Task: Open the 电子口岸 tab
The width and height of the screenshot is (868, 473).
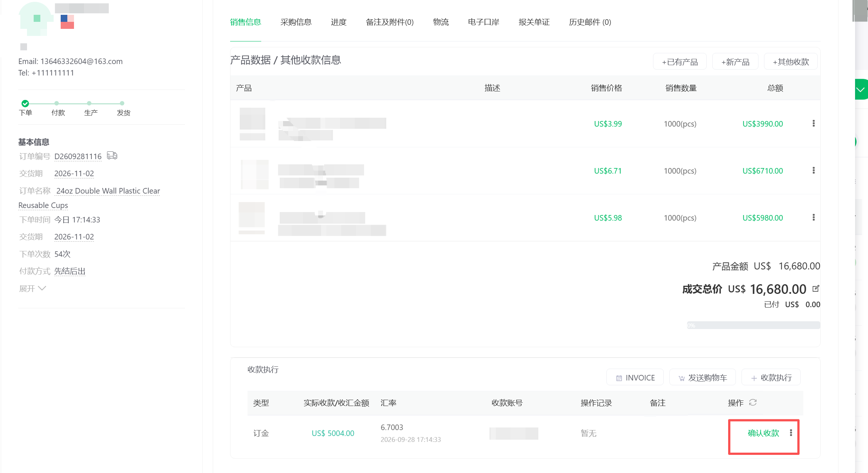Action: pos(484,22)
